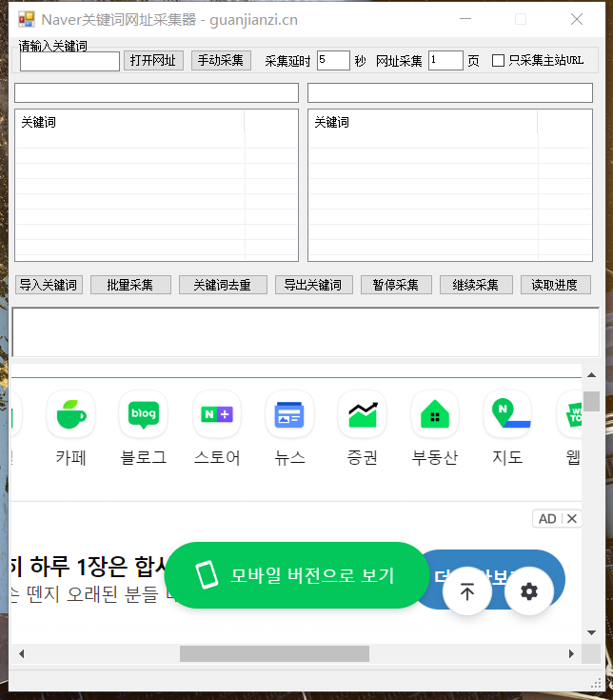The height and width of the screenshot is (700, 613).
Task: Click the left wide text box above keyword list
Action: tap(156, 93)
